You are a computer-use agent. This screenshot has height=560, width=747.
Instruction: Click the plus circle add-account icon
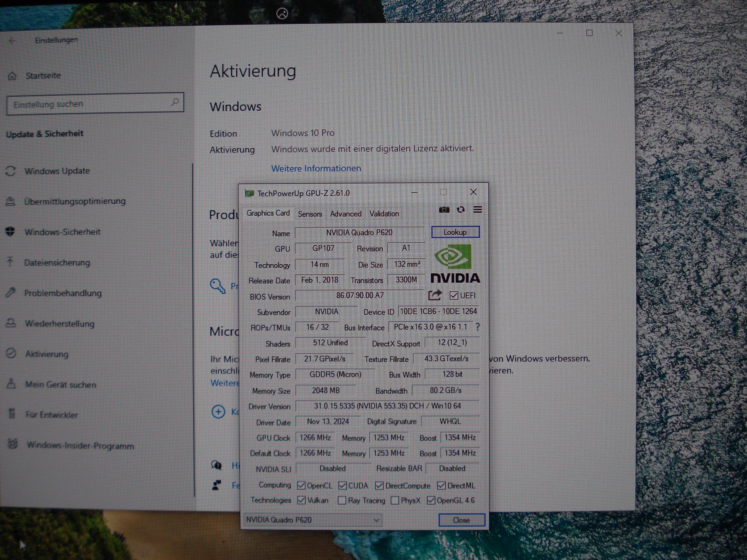click(x=218, y=411)
